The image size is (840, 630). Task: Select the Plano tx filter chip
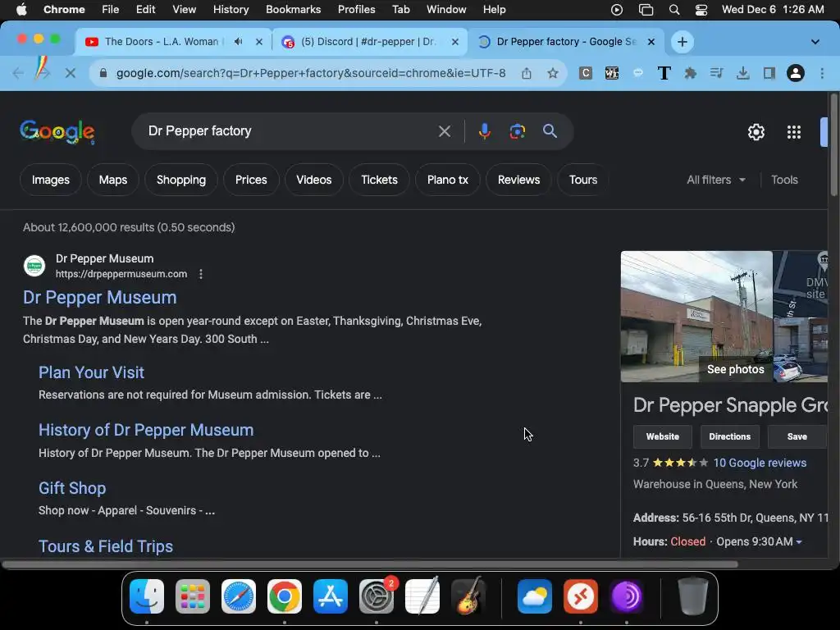tap(447, 180)
